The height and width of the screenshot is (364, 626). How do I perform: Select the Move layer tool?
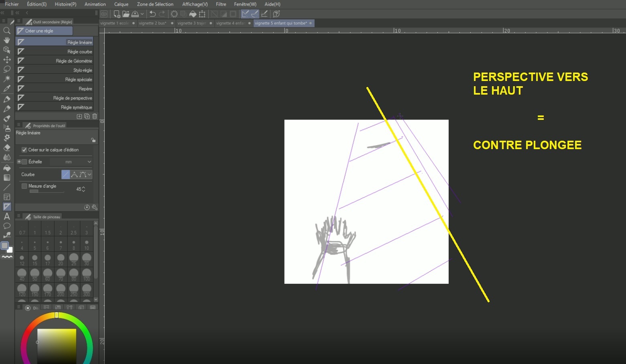coord(7,60)
